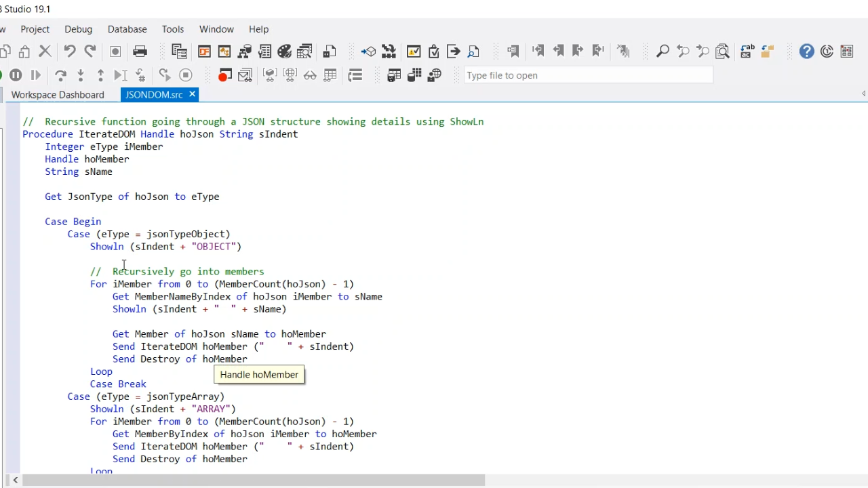Toggle breakpoint with the red dot icon
Image resolution: width=868 pixels, height=488 pixels.
224,75
